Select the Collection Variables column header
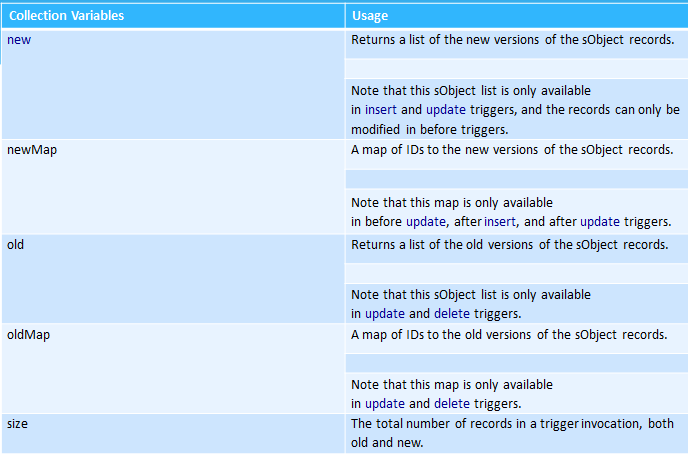Screen dimensions: 688x454 173,16
